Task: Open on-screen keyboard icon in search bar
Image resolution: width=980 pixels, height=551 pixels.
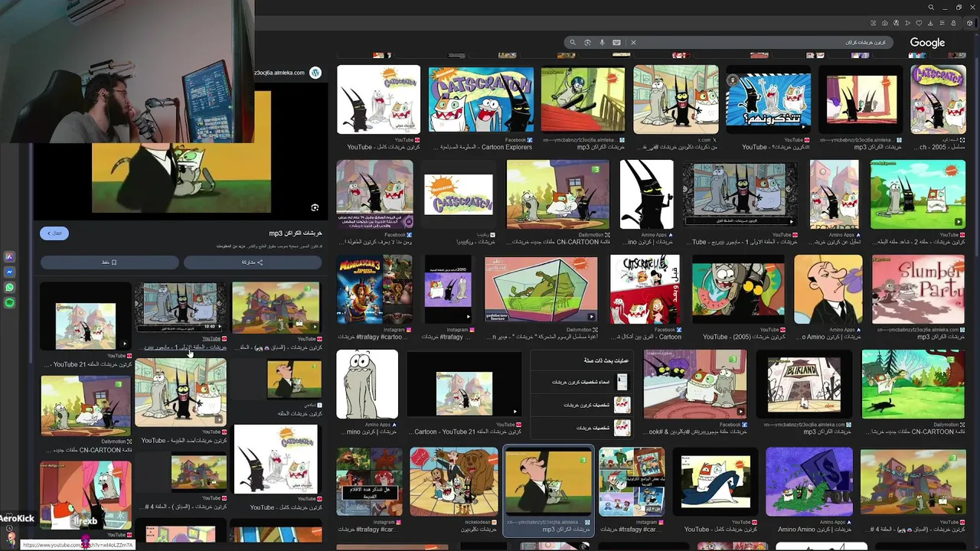Action: click(616, 43)
